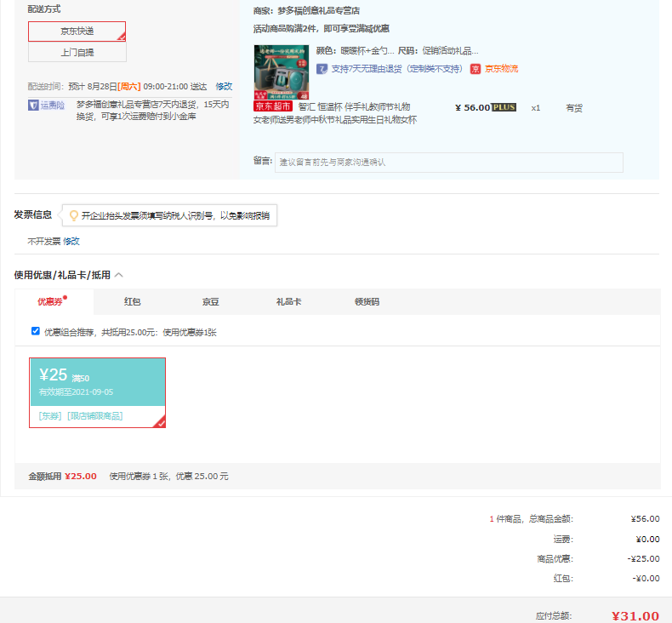Viewport: 672px width, 623px height.
Task: Click the 活动商品购满2件 promotion text
Action: (322, 29)
